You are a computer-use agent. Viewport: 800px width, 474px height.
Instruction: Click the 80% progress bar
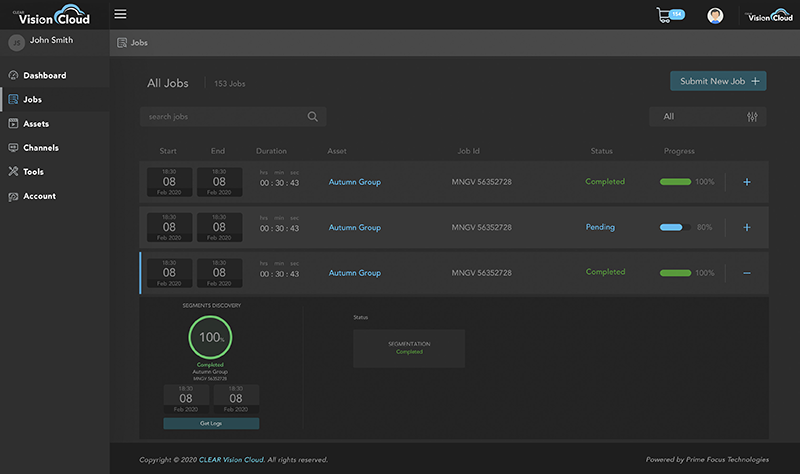(675, 227)
